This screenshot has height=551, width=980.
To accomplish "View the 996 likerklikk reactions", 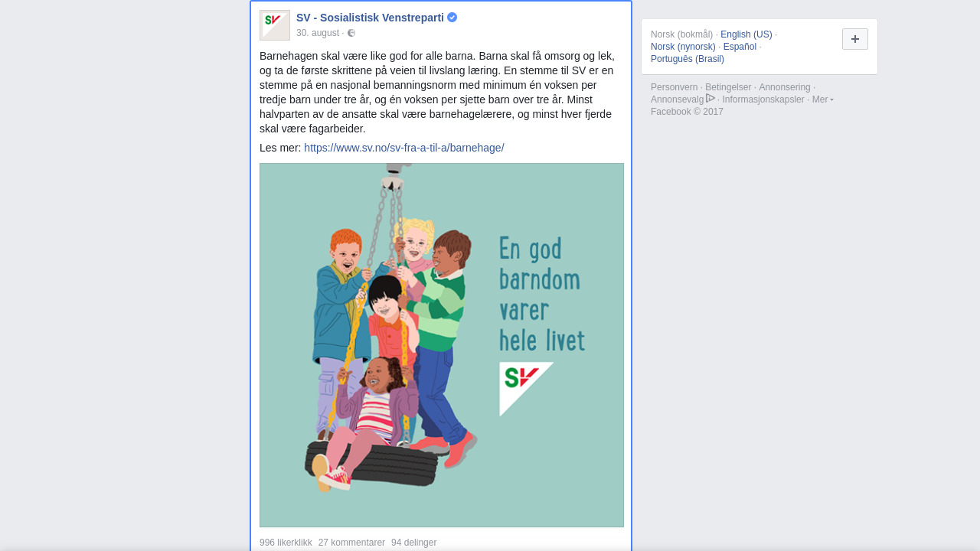I will [x=286, y=543].
